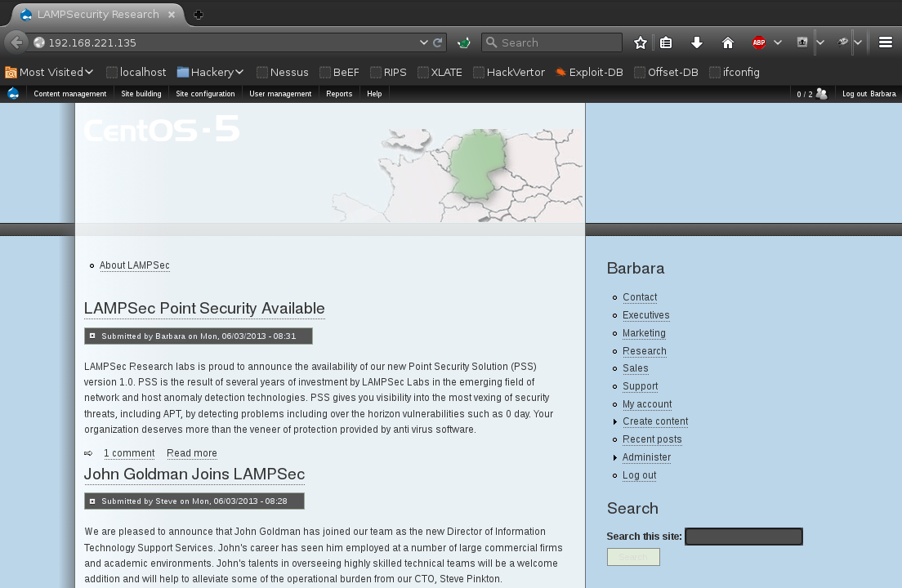Image resolution: width=902 pixels, height=588 pixels.
Task: Expand the Most Visited bookmarks dropdown
Action: [49, 72]
